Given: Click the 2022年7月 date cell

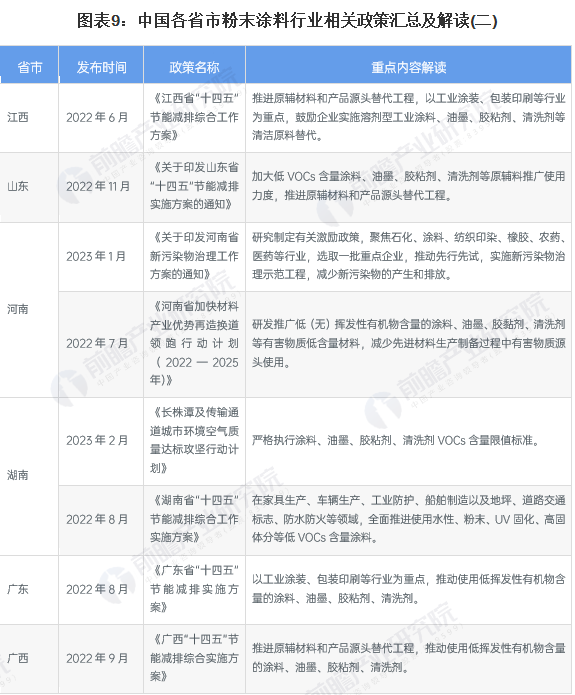Looking at the screenshot, I should coord(97,343).
